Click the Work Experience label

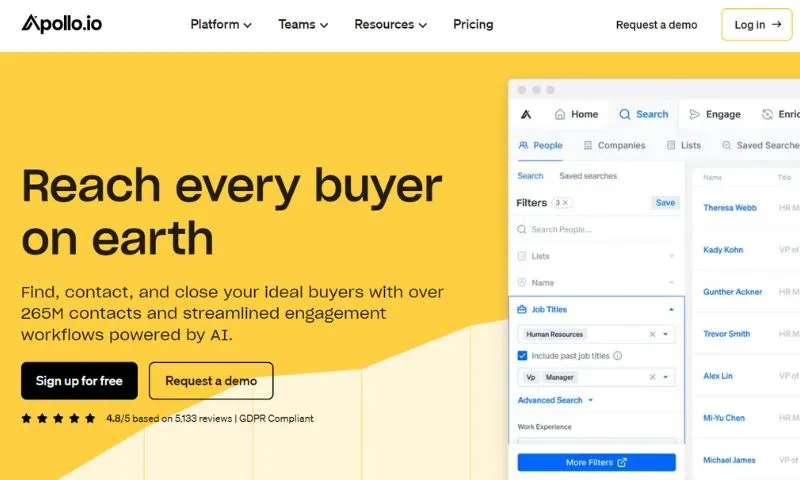tap(544, 427)
